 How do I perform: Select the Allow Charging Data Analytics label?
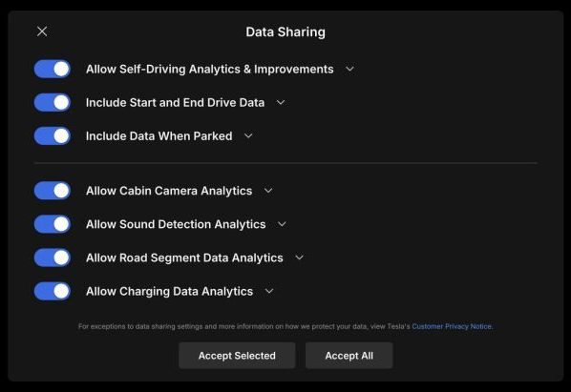(169, 291)
